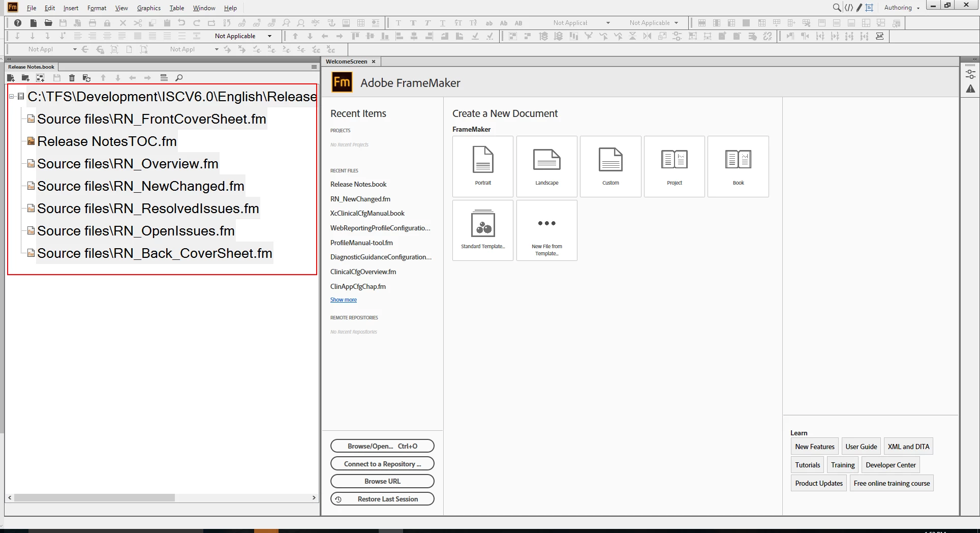Viewport: 980px width, 533px height.
Task: Click the Paste clipboard toolbar icon
Action: 167,23
